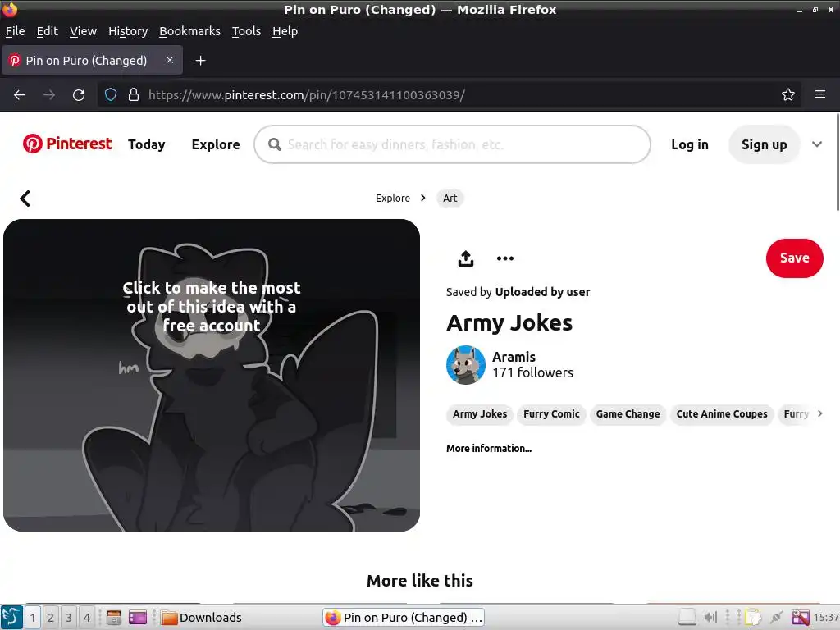Image resolution: width=840 pixels, height=630 pixels.
Task: Click the Art breadcrumb chip
Action: [x=450, y=199]
